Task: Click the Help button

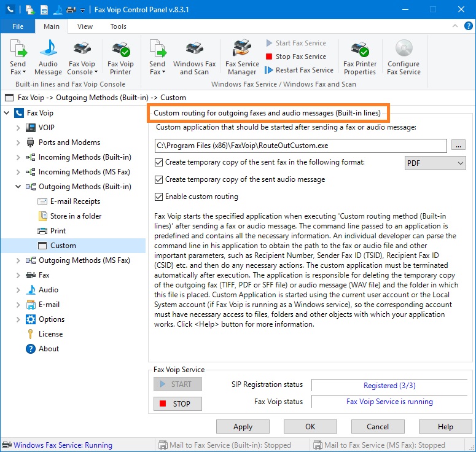Action: [445, 426]
